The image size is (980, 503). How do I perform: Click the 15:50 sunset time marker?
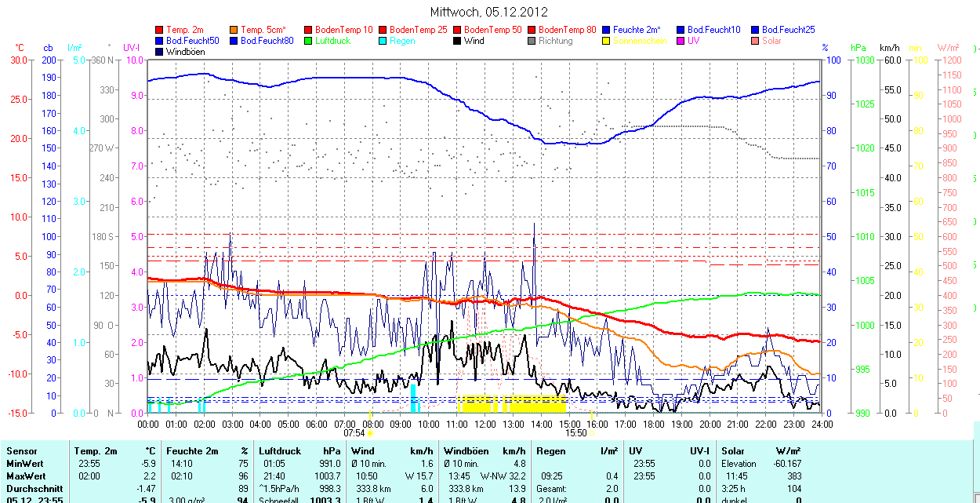click(x=576, y=432)
